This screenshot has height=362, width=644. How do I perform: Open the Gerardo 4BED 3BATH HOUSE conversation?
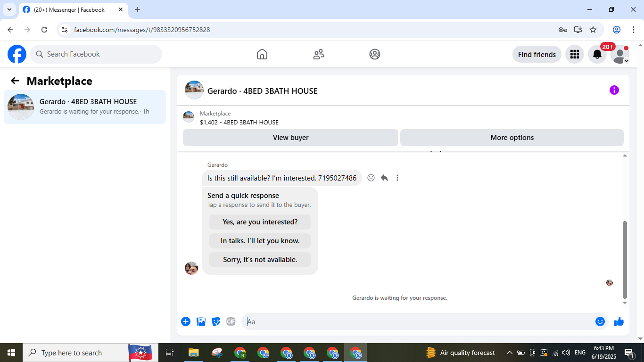[85, 107]
